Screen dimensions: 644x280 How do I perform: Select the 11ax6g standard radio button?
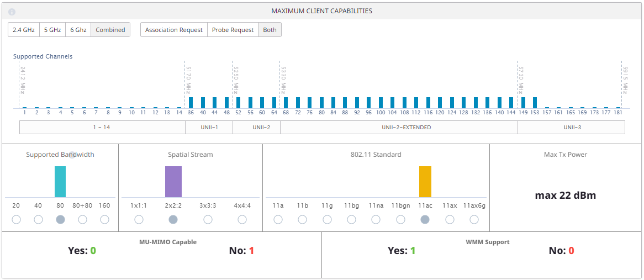click(474, 220)
